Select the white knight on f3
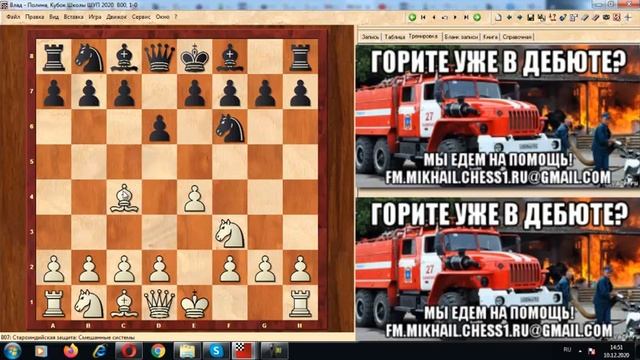The image size is (640, 360). [x=230, y=233]
